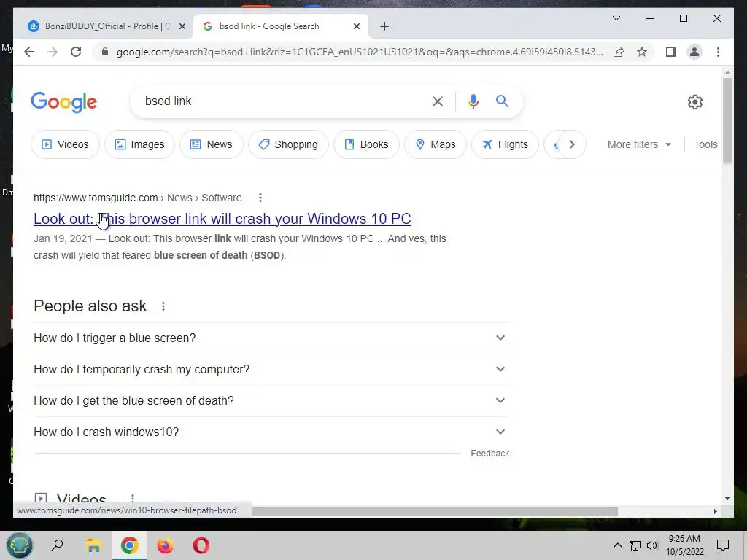Expand 'How do I temporarily crash my computer?'

[x=271, y=370]
